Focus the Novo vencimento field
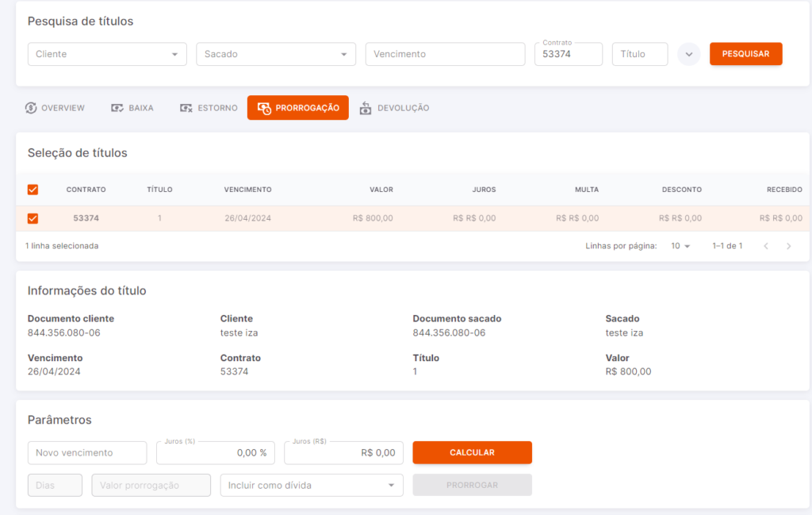The width and height of the screenshot is (812, 515). pos(87,453)
